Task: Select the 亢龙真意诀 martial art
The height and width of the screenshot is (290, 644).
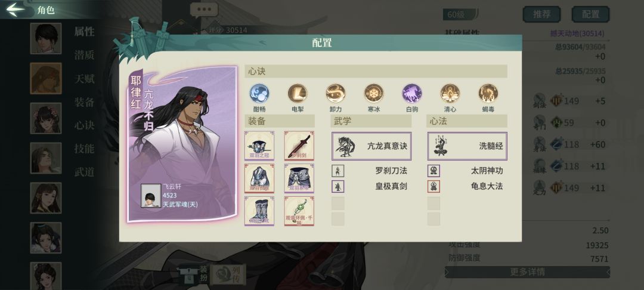Action: (x=371, y=146)
